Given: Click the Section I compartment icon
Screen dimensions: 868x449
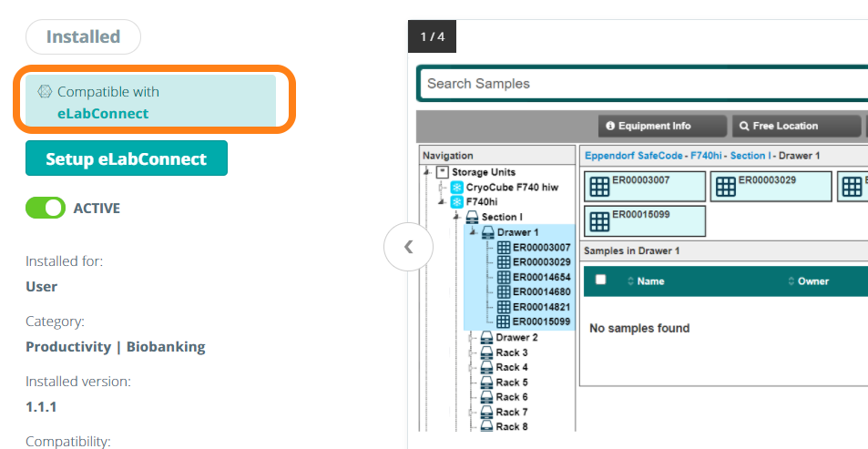Looking at the screenshot, I should [472, 218].
